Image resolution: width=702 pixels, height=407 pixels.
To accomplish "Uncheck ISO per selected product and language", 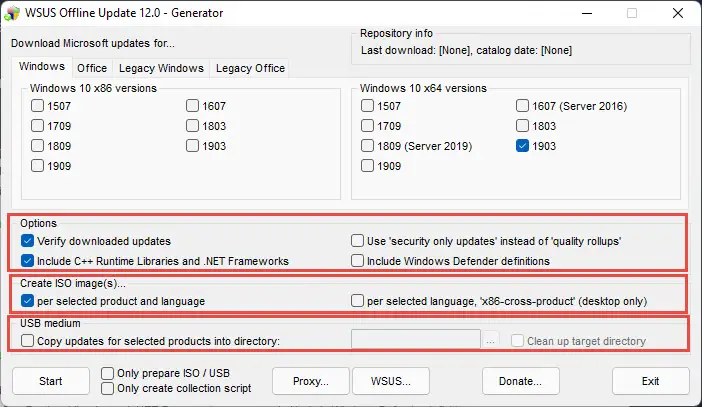I will 27,301.
